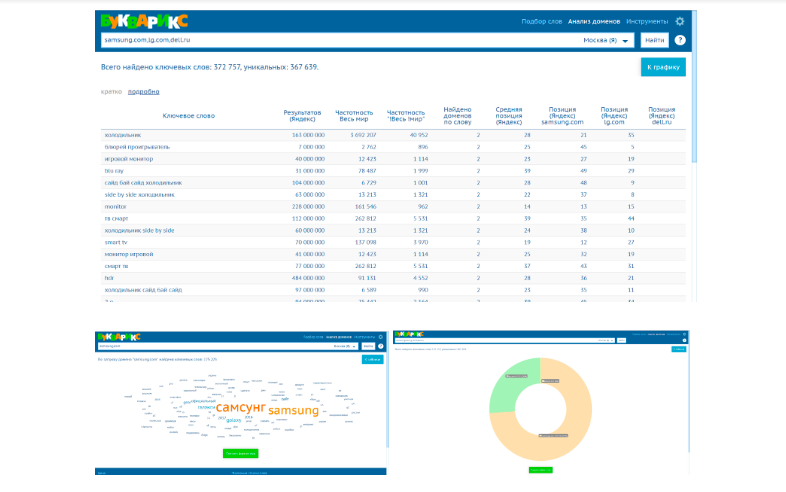Select the keyword холодильник side by side
The width and height of the screenshot is (786, 492).
(x=139, y=231)
